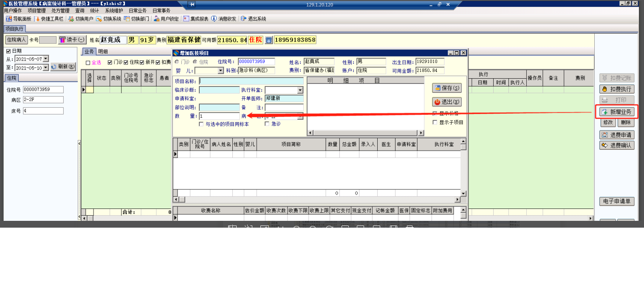644x297 pixels.
Task: Open the 从 start date dropdown
Action: (x=46, y=59)
